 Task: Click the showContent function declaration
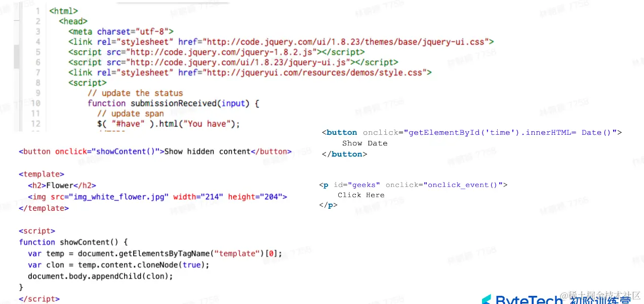tap(73, 242)
